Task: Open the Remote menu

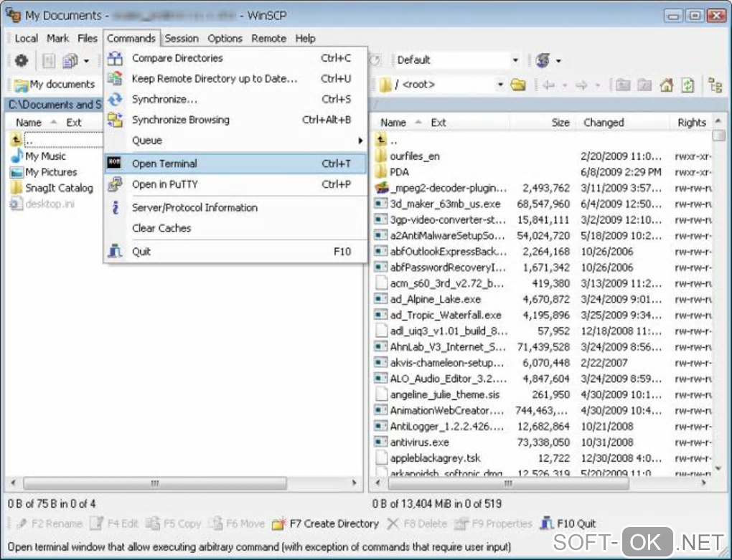Action: pos(269,38)
